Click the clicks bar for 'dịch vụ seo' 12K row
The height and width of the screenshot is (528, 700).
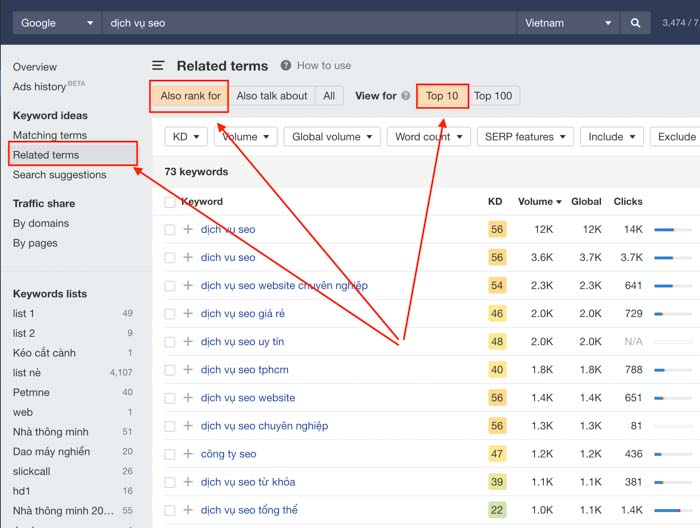[x=673, y=229]
